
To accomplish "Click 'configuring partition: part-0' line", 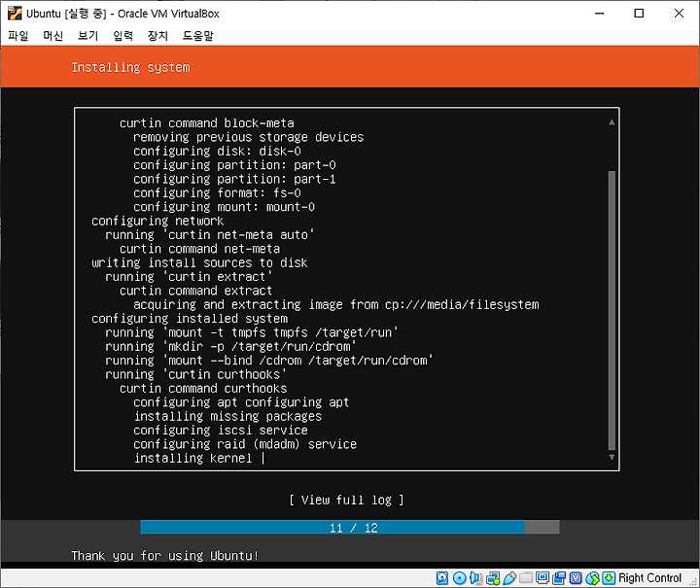I will click(x=234, y=165).
